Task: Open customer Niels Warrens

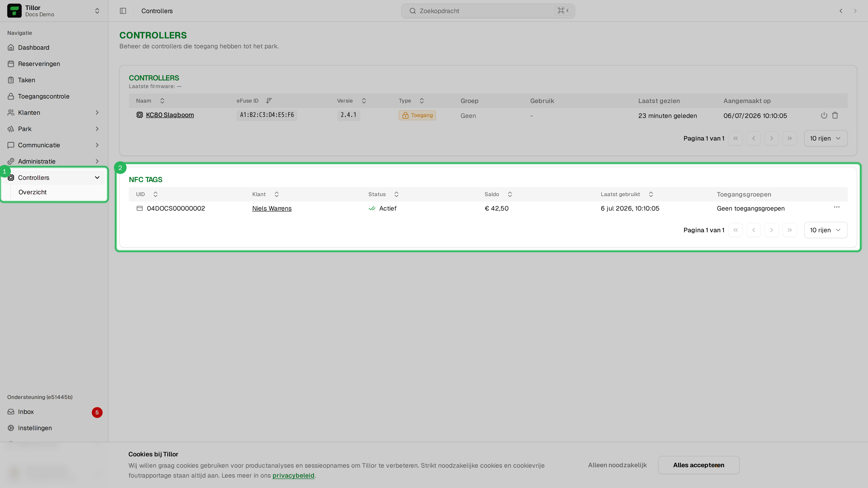Action: pyautogui.click(x=272, y=209)
